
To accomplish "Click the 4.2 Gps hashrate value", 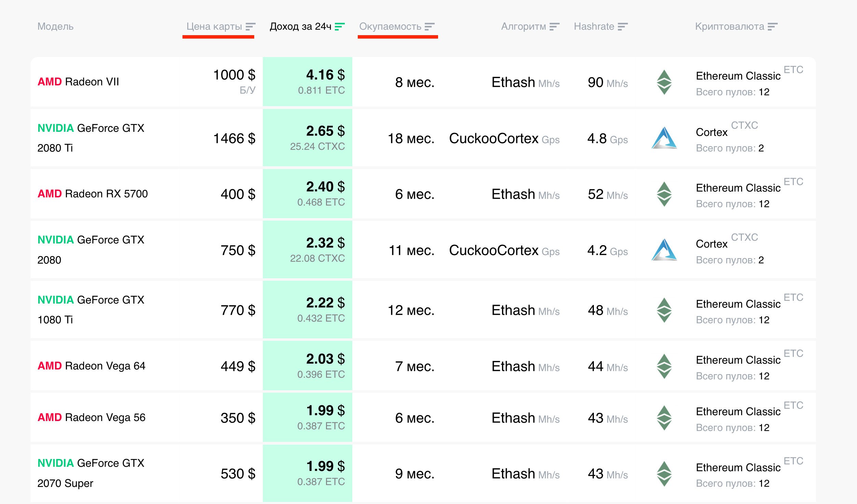I will [x=608, y=251].
